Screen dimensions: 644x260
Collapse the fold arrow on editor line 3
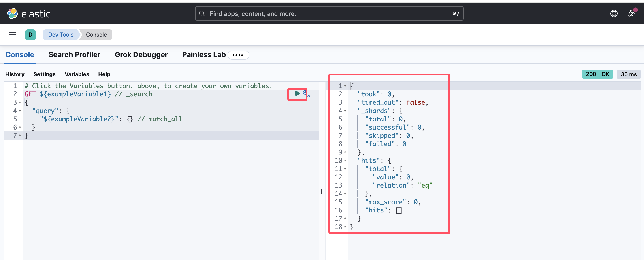pyautogui.click(x=20, y=102)
